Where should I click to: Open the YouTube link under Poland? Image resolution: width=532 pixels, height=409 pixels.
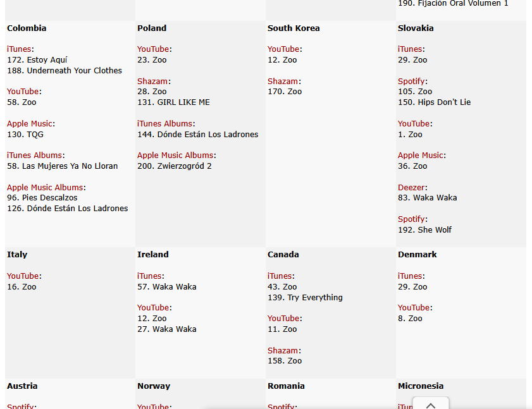(153, 49)
